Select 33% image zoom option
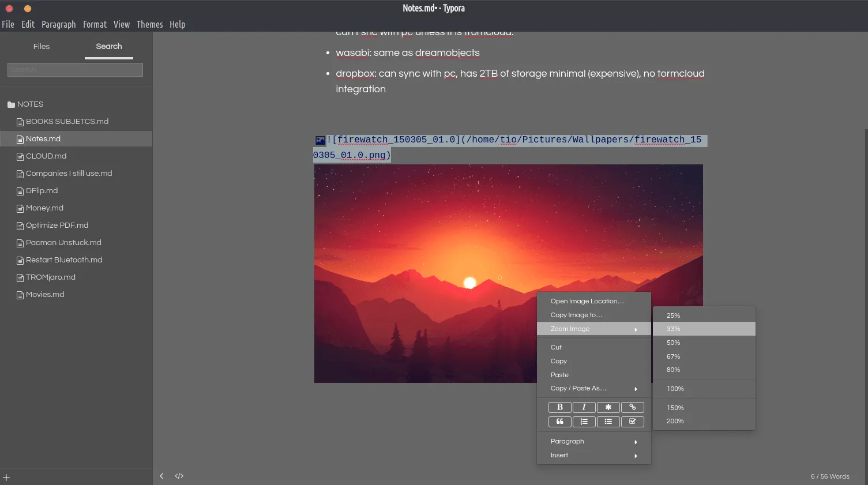Viewport: 868px width, 485px height. pyautogui.click(x=704, y=329)
